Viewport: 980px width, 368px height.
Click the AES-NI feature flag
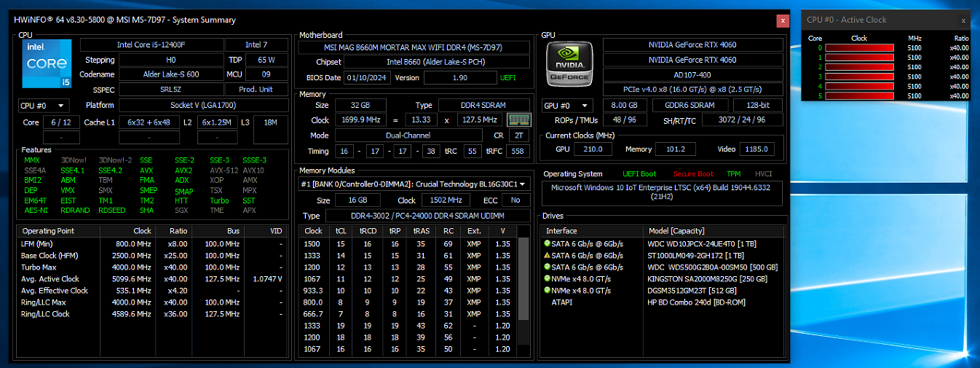tap(35, 210)
